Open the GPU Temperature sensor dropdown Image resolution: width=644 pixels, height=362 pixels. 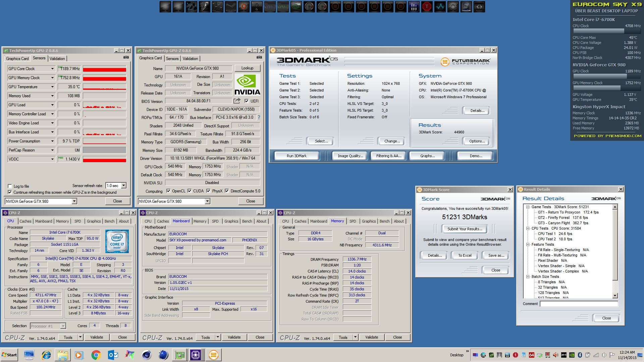point(52,87)
